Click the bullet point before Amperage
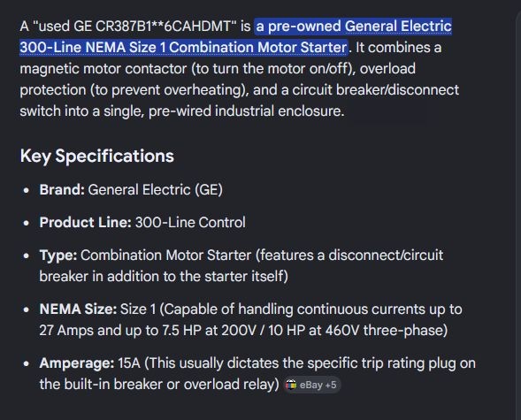Image resolution: width=521 pixels, height=420 pixels. coord(27,363)
